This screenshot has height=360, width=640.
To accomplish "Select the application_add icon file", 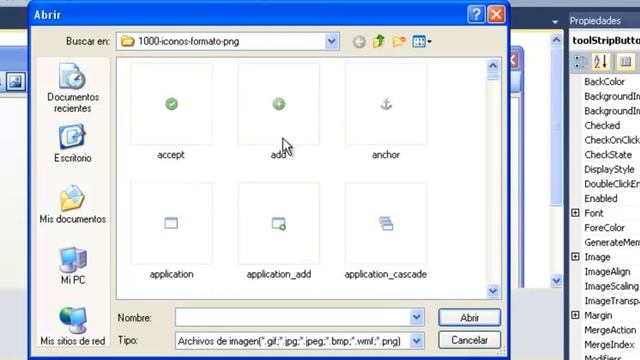I will [x=279, y=223].
